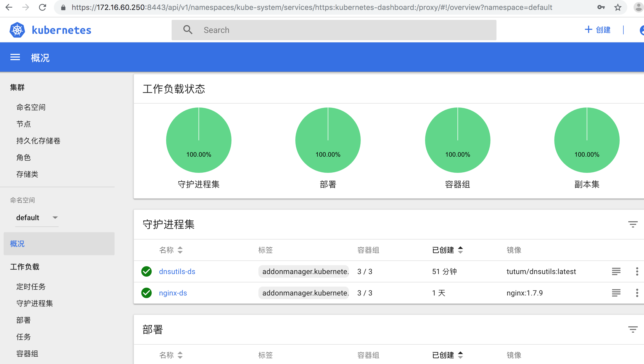The width and height of the screenshot is (644, 364).
Task: Click the key password icon
Action: point(601,7)
